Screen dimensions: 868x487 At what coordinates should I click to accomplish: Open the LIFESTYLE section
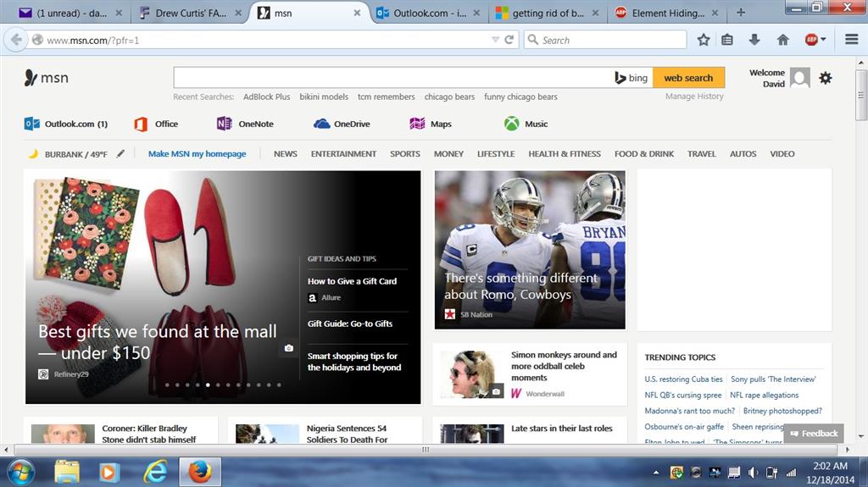[496, 154]
